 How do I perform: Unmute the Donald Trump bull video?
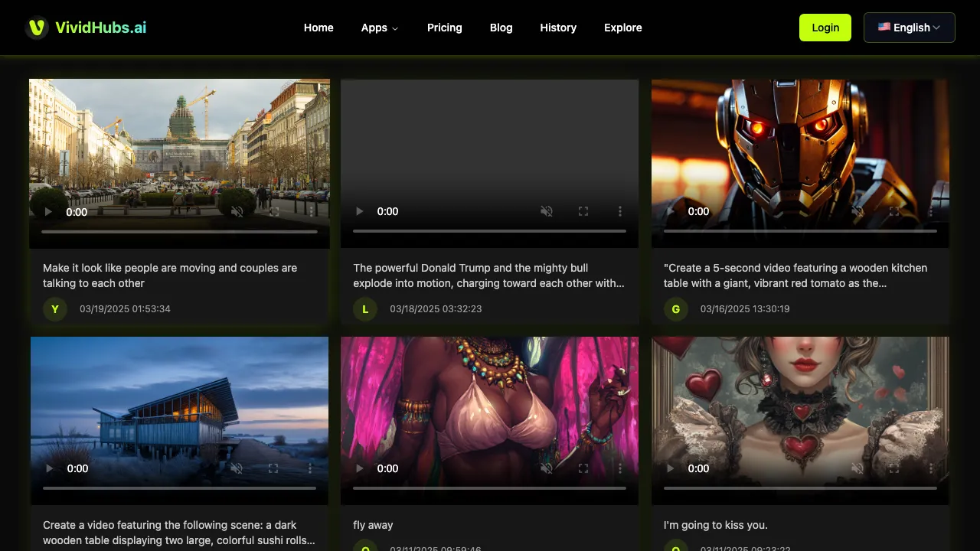tap(547, 211)
